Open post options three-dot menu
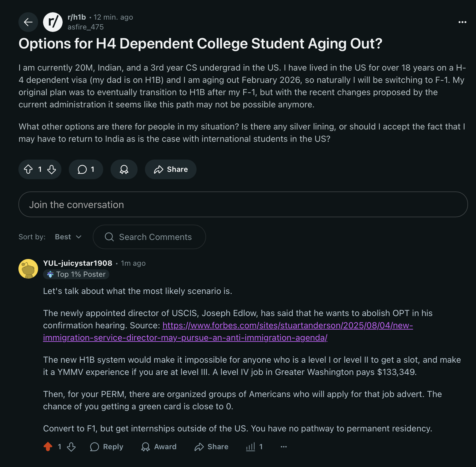 [x=462, y=22]
